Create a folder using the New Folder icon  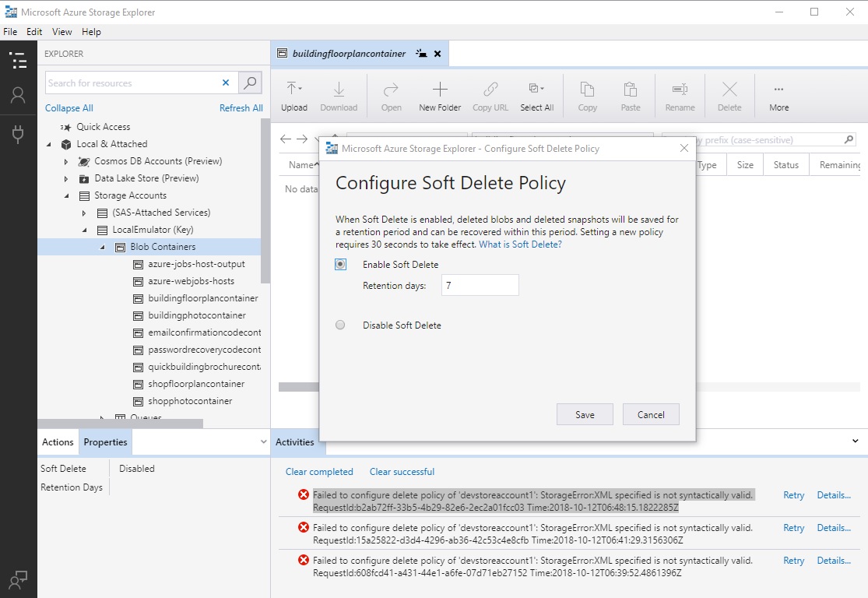[439, 95]
